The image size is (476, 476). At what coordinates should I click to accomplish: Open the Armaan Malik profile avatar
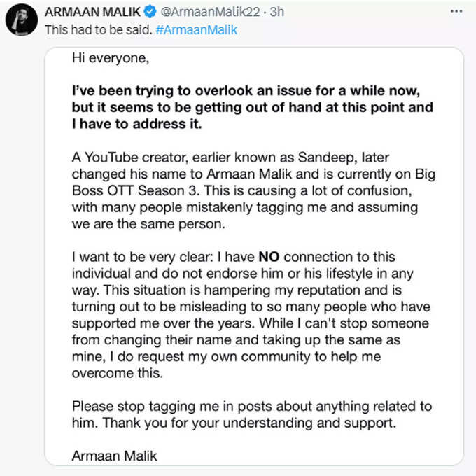tap(22, 20)
